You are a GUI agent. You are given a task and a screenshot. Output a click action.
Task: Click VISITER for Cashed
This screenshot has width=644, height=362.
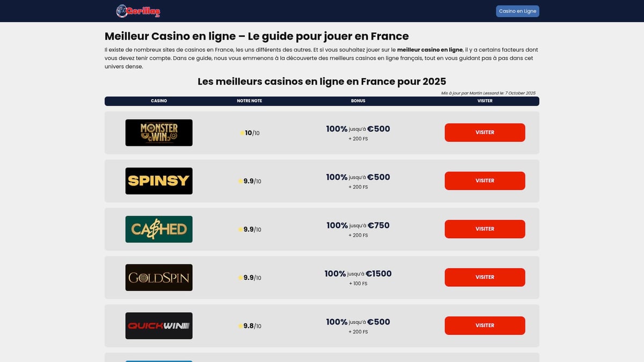485,229
